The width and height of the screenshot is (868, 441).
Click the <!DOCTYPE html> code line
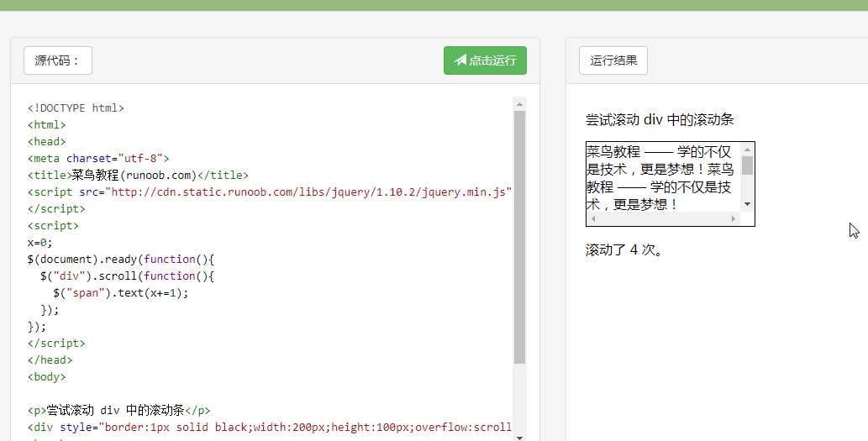(76, 108)
